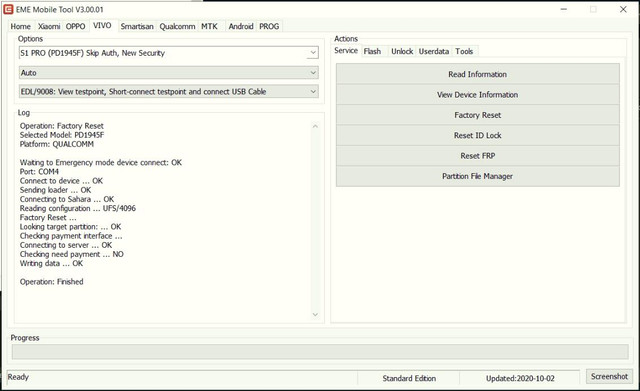Open the Userdata actions tab
Image resolution: width=640 pixels, height=391 pixels.
point(433,51)
